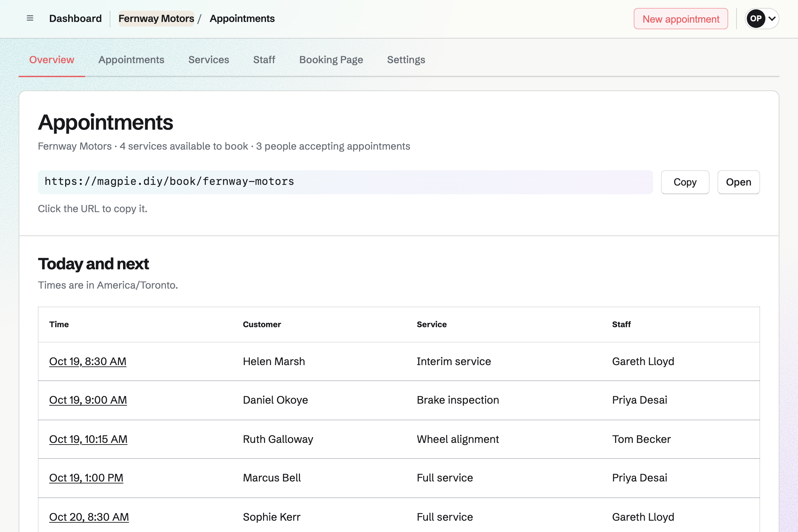
Task: Click Full service in Marcus Bell row
Action: [x=445, y=478]
